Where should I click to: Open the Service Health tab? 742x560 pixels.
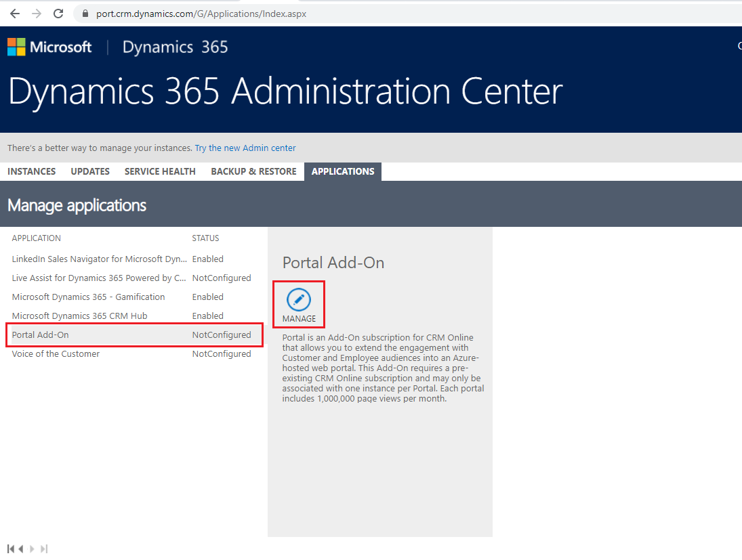(160, 171)
